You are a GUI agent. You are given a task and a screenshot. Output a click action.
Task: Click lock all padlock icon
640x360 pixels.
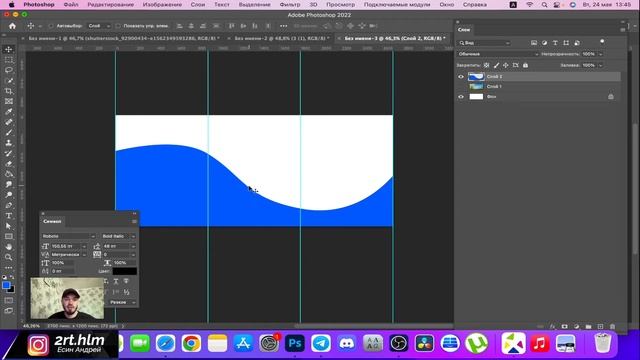tap(525, 65)
